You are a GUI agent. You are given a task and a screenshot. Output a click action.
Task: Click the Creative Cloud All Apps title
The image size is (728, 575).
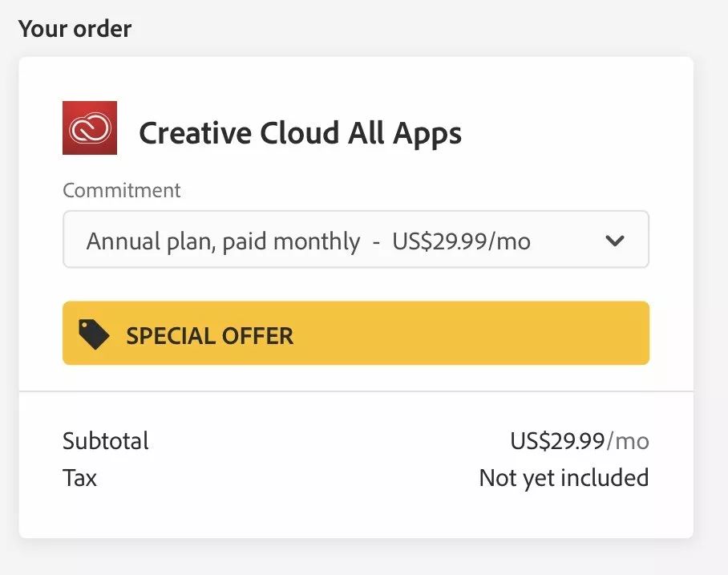coord(300,133)
